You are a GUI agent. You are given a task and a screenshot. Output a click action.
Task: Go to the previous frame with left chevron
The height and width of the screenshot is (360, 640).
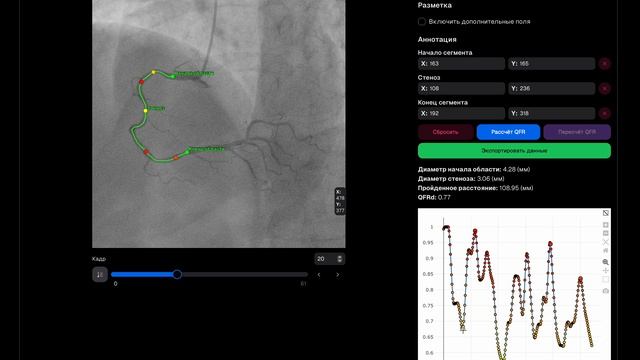coord(319,275)
